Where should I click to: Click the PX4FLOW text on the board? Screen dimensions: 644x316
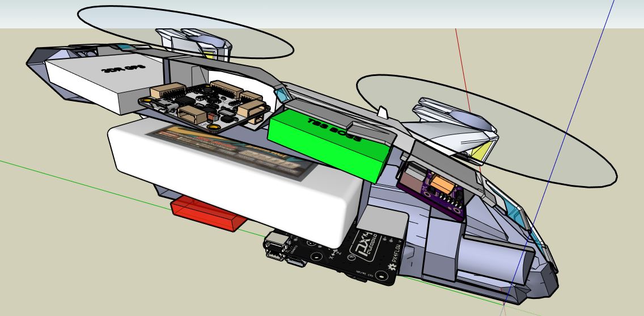pos(396,251)
